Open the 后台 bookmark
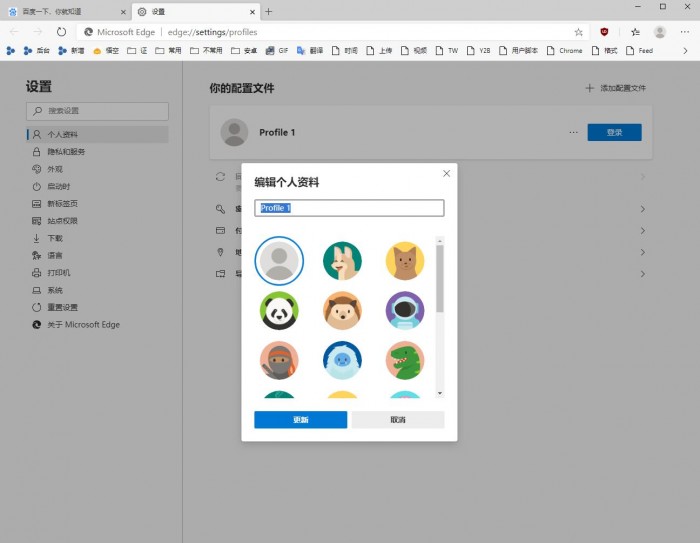This screenshot has height=543, width=700. tap(36, 50)
